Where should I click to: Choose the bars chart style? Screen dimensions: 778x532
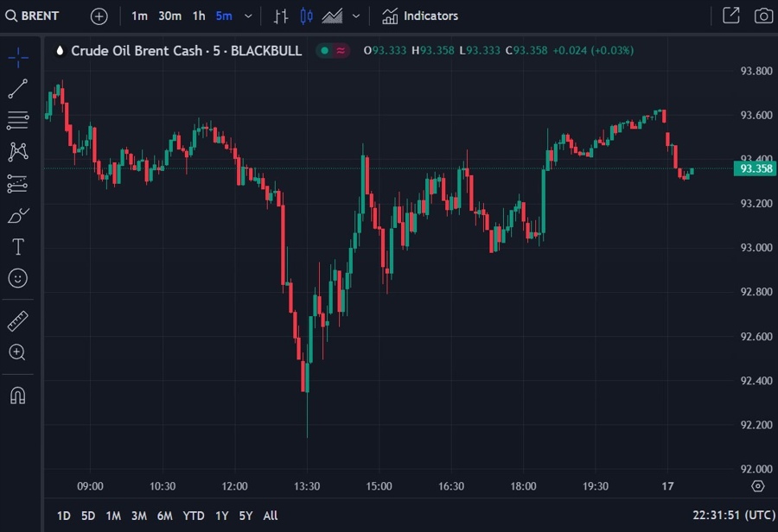281,16
